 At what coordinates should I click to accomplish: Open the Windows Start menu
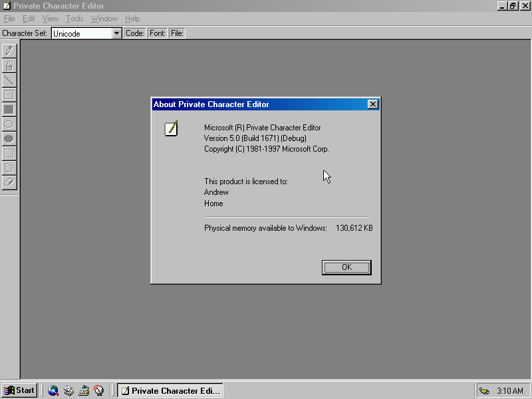click(x=19, y=390)
